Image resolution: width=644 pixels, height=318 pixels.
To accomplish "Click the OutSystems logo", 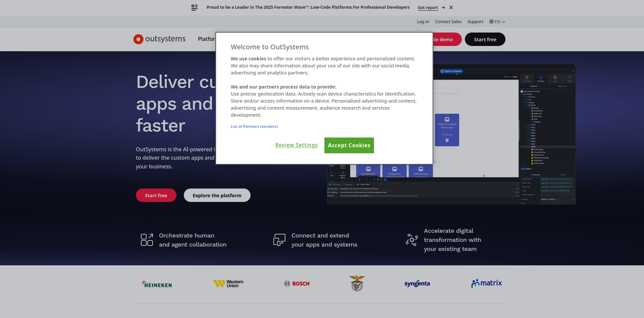I will pyautogui.click(x=159, y=39).
